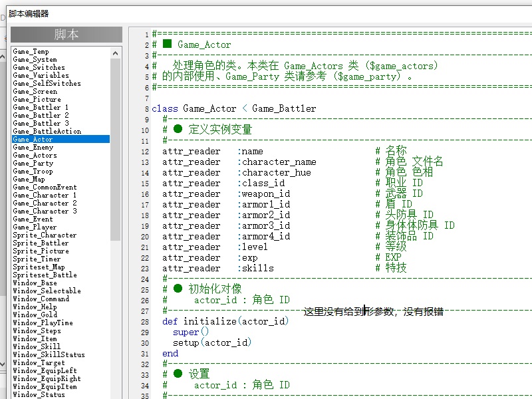Select the Game_Map script
532x399 pixels.
(29, 179)
